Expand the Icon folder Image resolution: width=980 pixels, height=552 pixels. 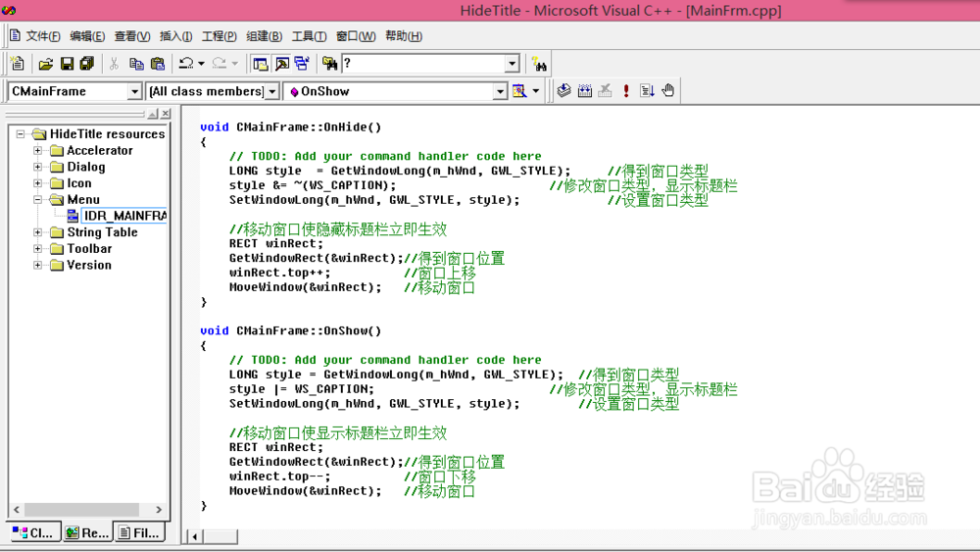coord(37,183)
